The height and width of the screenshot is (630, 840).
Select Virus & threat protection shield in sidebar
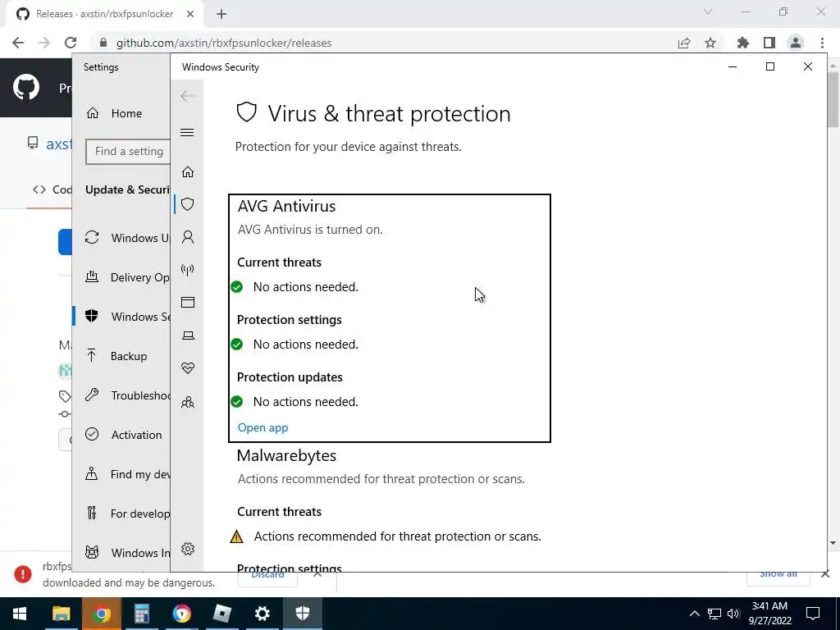pos(188,204)
